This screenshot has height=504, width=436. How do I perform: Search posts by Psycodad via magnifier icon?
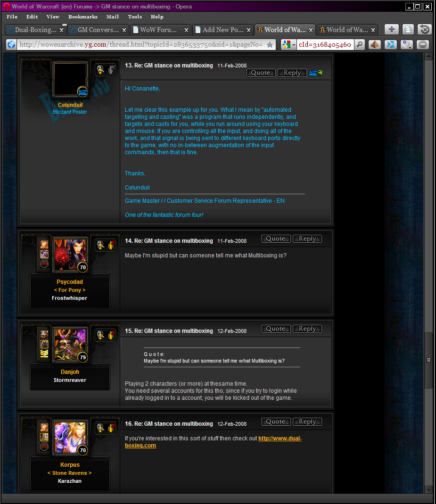[100, 245]
